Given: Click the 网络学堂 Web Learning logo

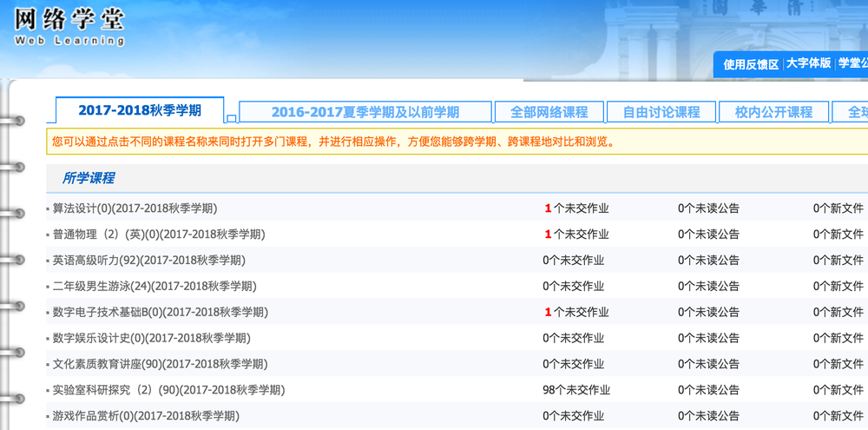Looking at the screenshot, I should pos(69,27).
